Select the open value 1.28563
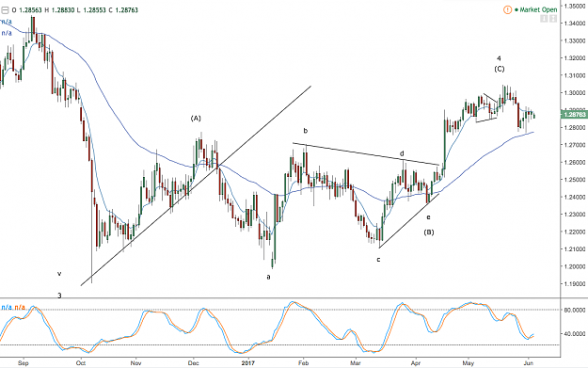Image resolution: width=588 pixels, height=368 pixels. click(x=30, y=10)
